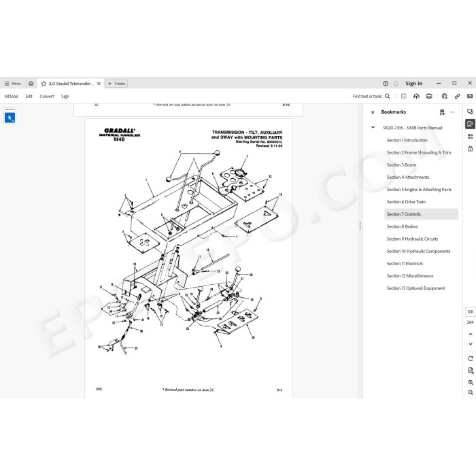
Task: Open the notifications bell icon
Action: [396, 84]
